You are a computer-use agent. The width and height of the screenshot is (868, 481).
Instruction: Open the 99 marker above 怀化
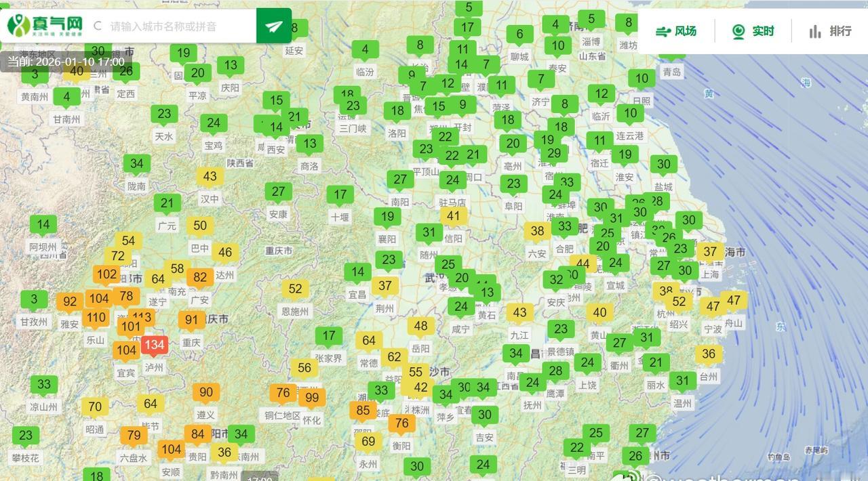[x=312, y=398]
